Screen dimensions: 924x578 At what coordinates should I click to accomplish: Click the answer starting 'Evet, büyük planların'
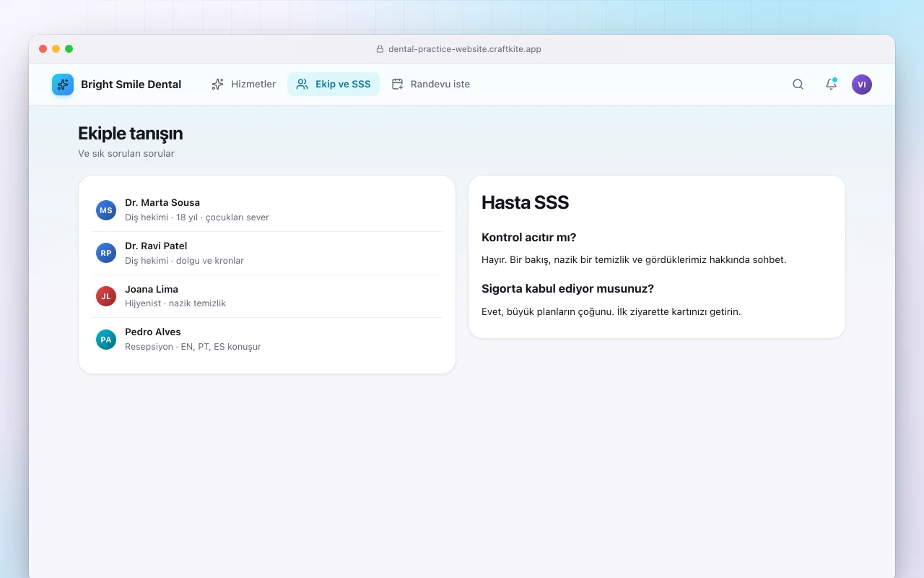pyautogui.click(x=611, y=312)
